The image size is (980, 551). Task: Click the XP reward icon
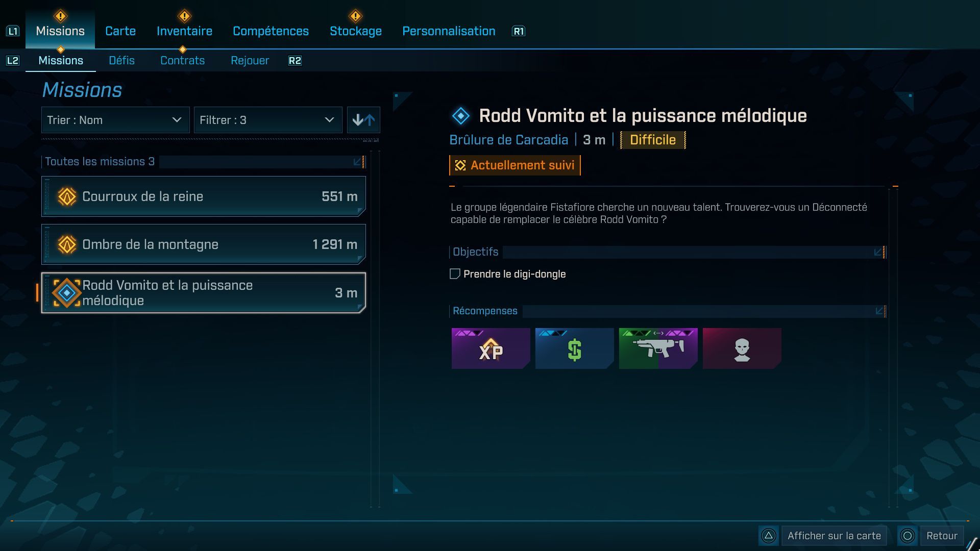point(491,348)
